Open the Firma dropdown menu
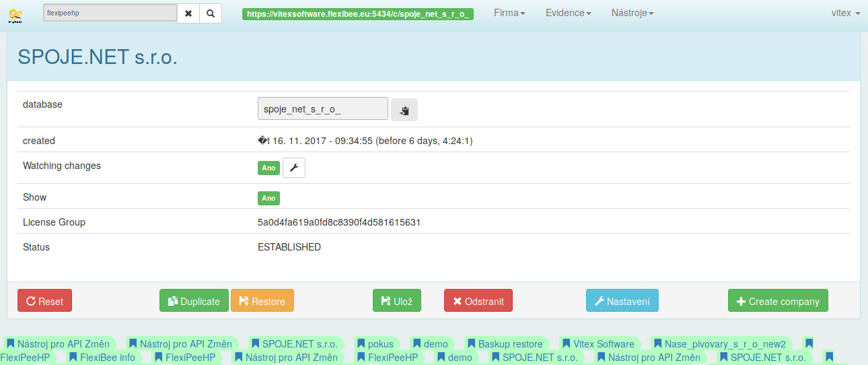The height and width of the screenshot is (365, 868). click(x=509, y=13)
